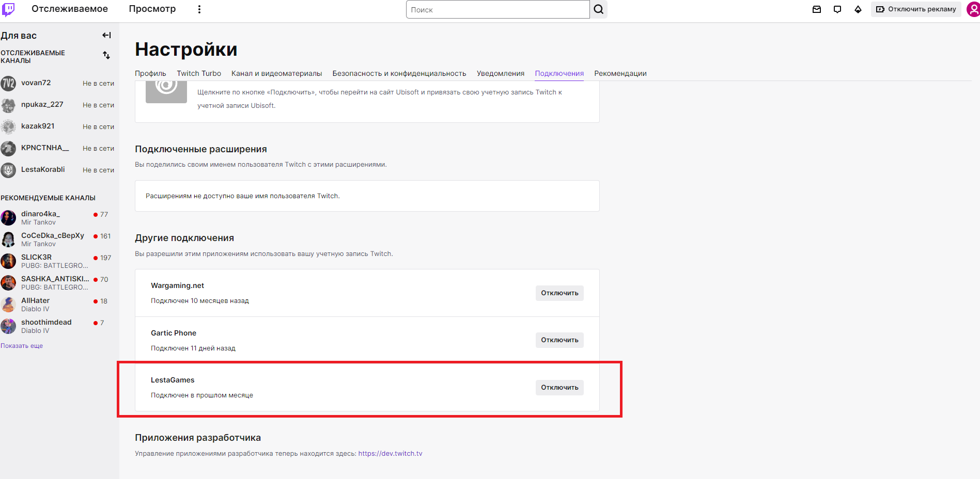The height and width of the screenshot is (479, 980).
Task: Open the vovan72 channel name
Action: tap(36, 83)
